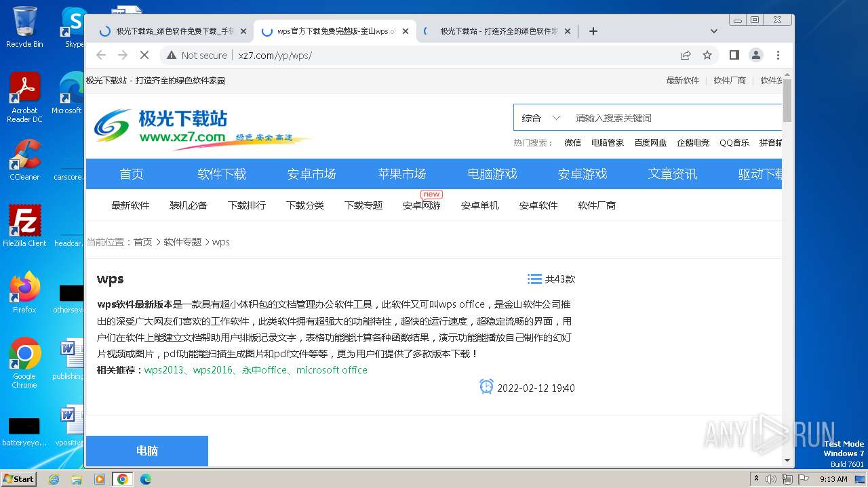The image size is (868, 488).
Task: Go to 软件下载 in the blue nav bar
Action: [222, 174]
